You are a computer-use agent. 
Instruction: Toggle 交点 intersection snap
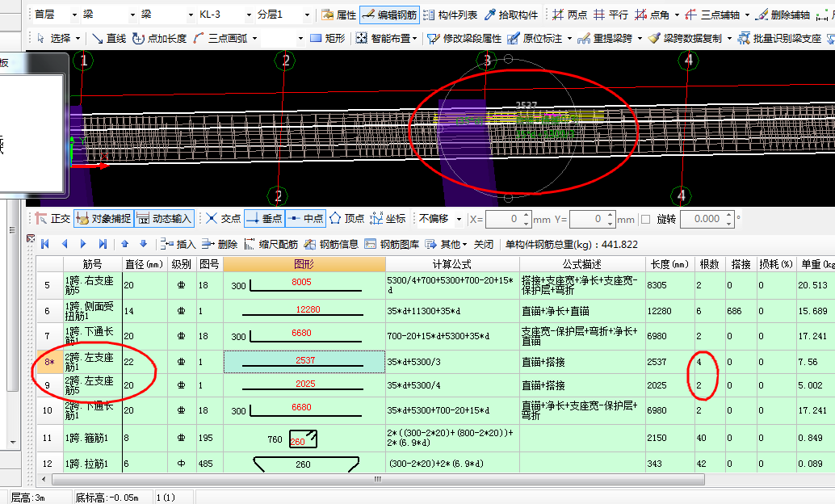click(223, 219)
